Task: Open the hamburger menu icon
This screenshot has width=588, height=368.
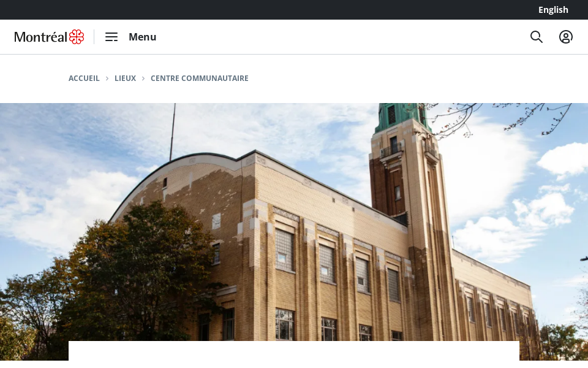Action: (111, 37)
